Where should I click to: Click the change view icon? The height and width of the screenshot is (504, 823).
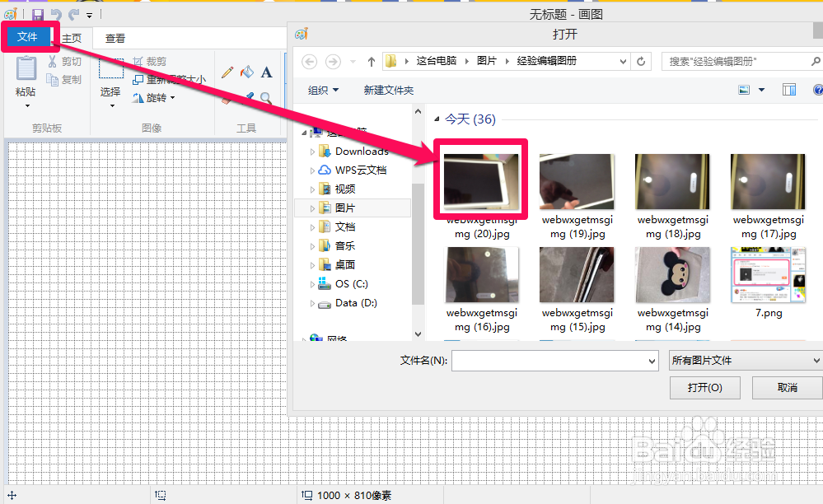pos(744,90)
